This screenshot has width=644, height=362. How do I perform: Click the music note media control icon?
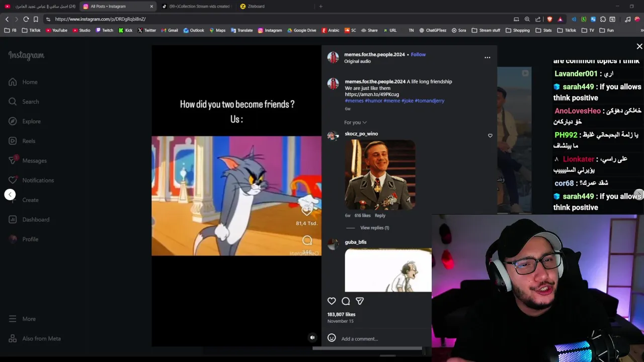[x=627, y=19]
